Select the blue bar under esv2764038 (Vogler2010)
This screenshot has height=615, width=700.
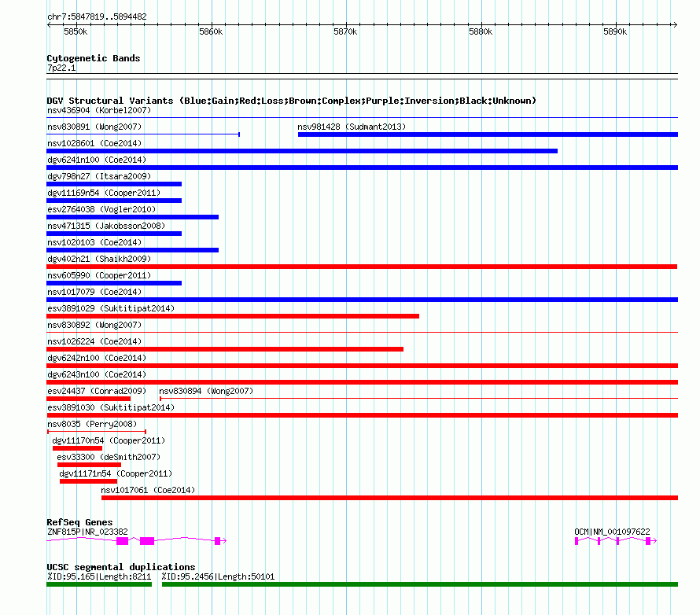tap(133, 217)
